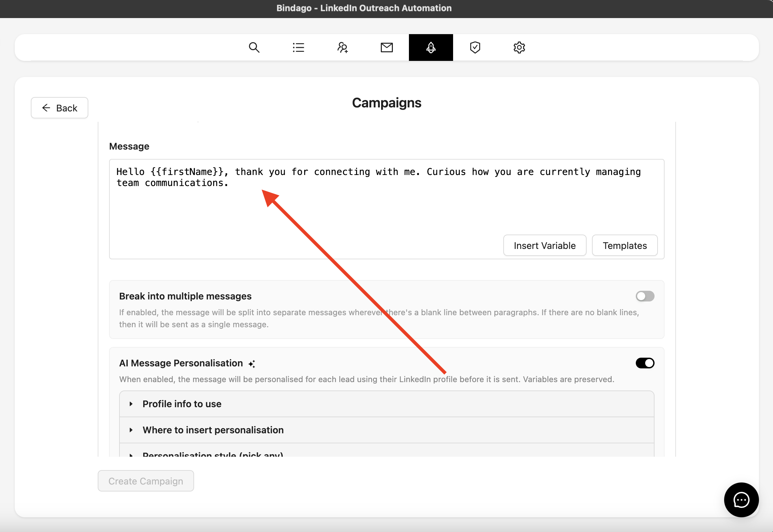
Task: Open the shield checkmark safety icon
Action: click(475, 48)
